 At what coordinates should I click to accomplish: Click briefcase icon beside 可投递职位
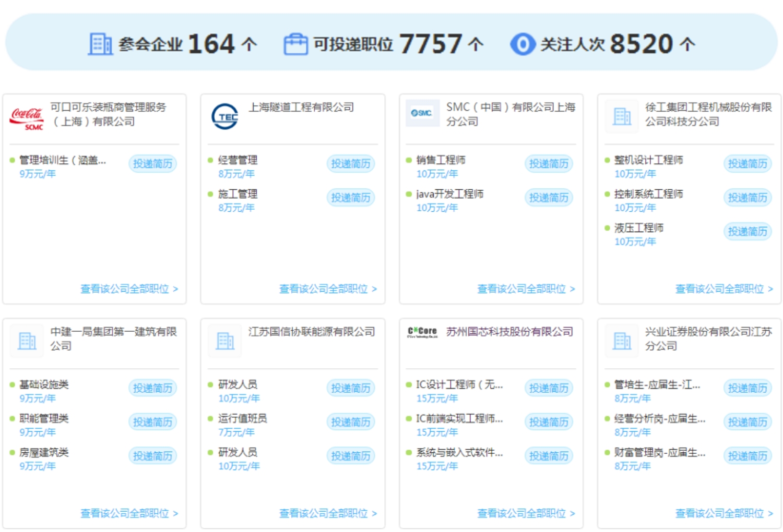click(x=295, y=44)
